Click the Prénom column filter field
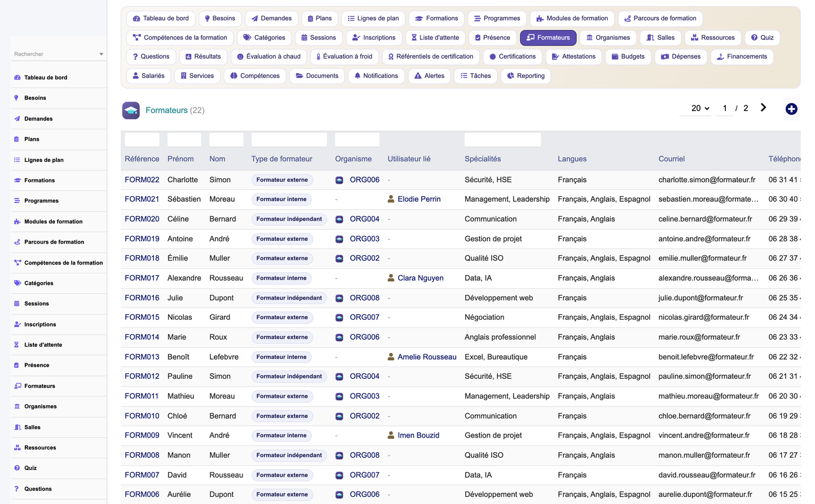The image size is (815, 504). coord(184,140)
